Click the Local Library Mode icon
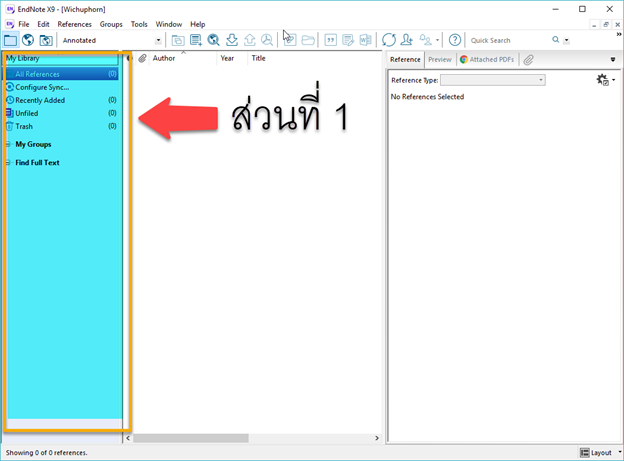The height and width of the screenshot is (461, 624). pyautogui.click(x=10, y=40)
